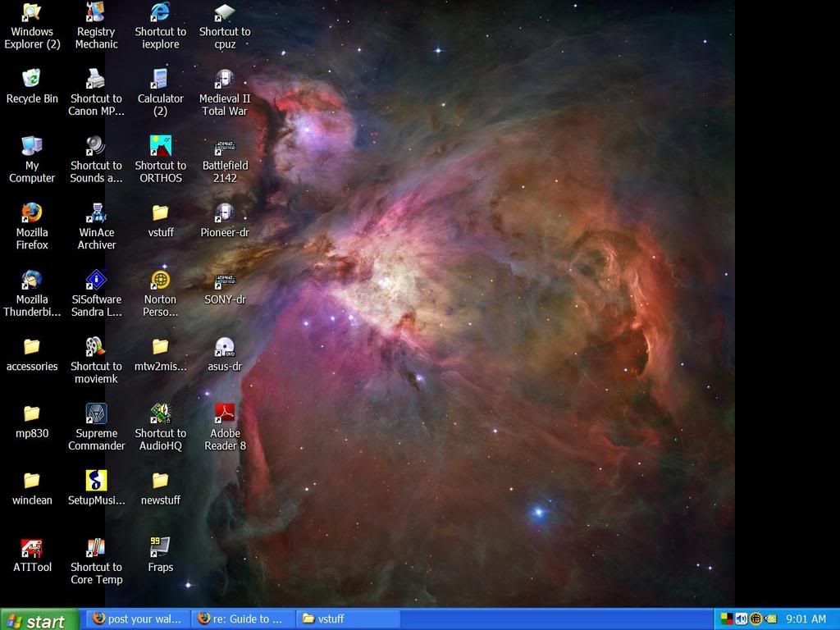The image size is (840, 630).
Task: Click the SiSoftware Sandra icon
Action: pos(96,281)
